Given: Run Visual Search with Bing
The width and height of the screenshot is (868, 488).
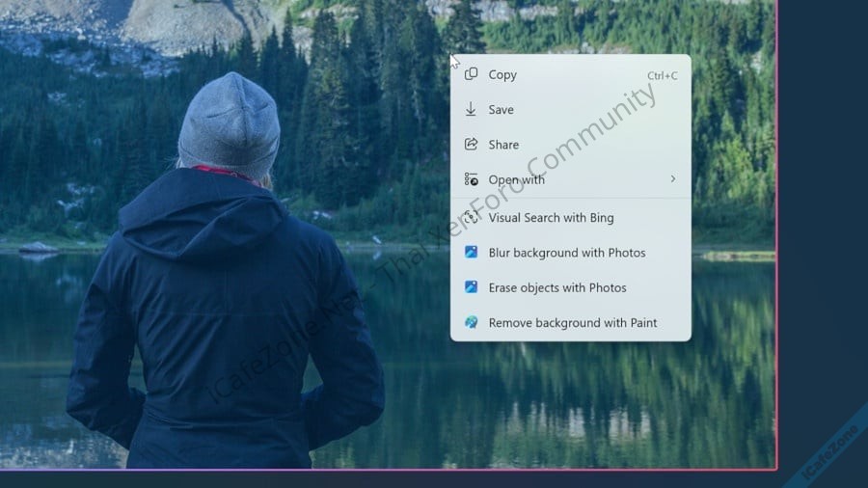Looking at the screenshot, I should [551, 218].
